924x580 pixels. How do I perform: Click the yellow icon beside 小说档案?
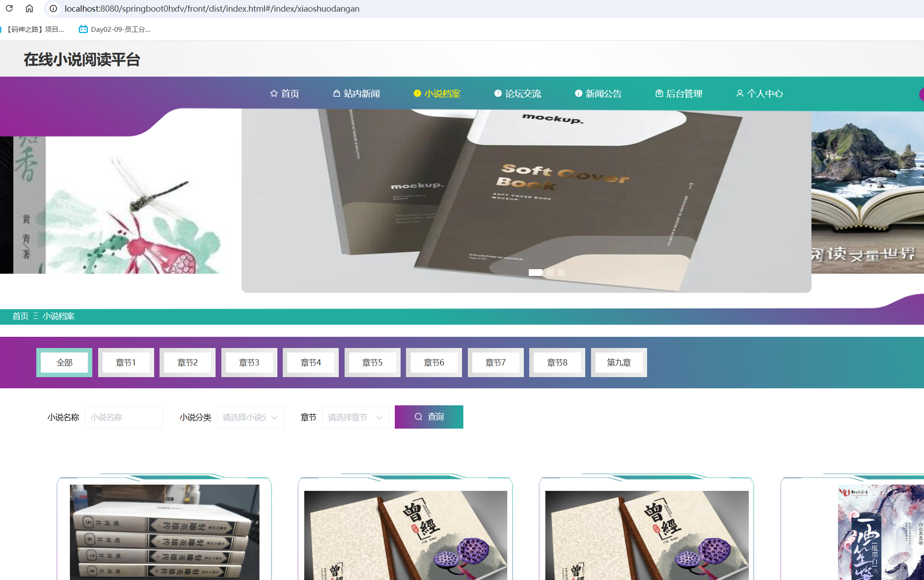(417, 93)
